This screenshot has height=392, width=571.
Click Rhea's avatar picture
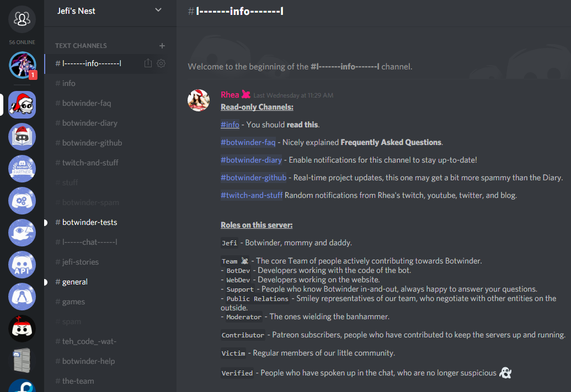pyautogui.click(x=199, y=100)
